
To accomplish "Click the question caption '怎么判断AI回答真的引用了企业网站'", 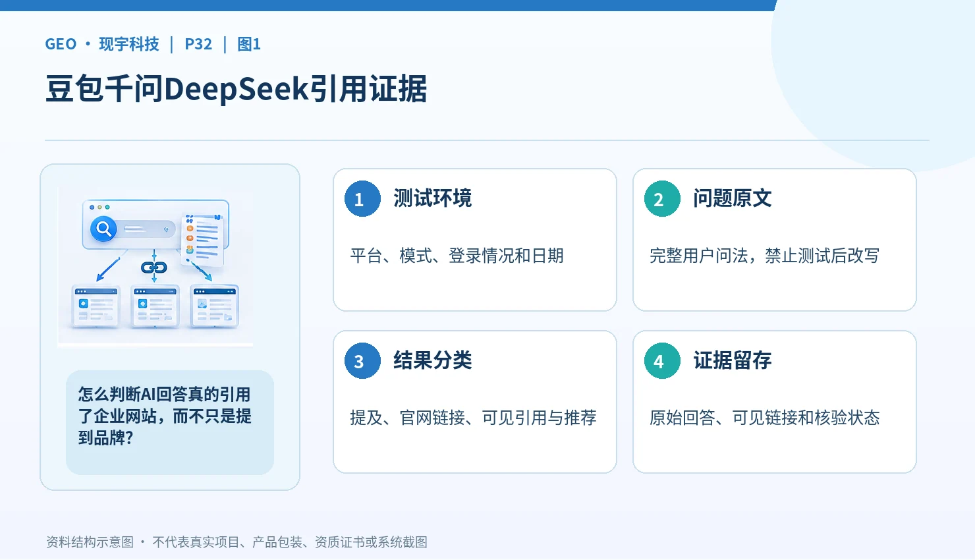I will click(165, 416).
